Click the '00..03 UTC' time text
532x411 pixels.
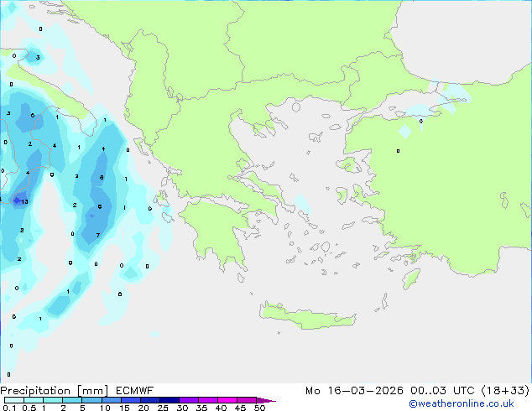[443, 391]
